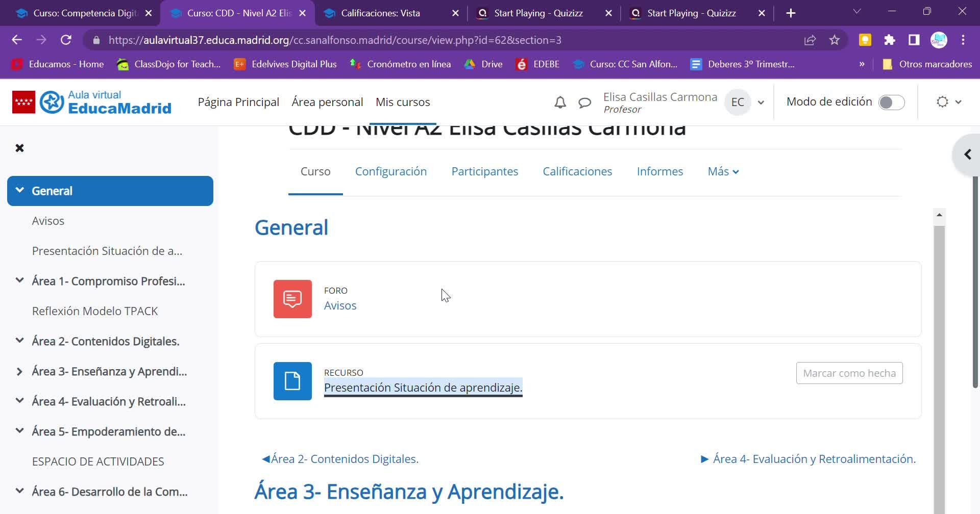Open the Chrome profile avatar
This screenshot has width=980, height=514.
click(x=939, y=40)
